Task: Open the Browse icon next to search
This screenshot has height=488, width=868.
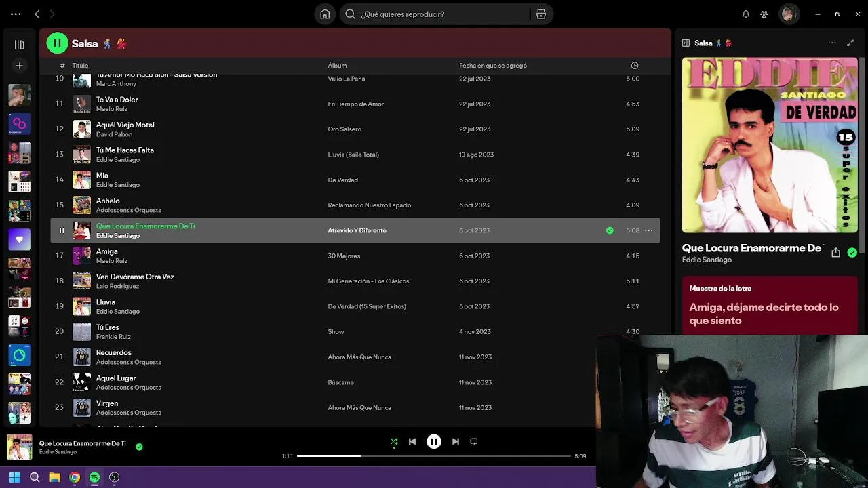Action: pos(541,14)
